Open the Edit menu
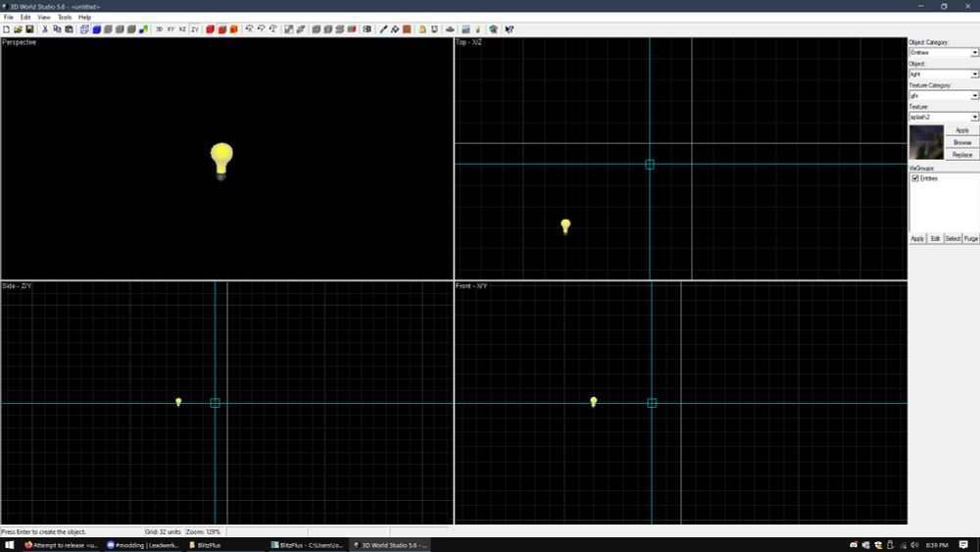 tap(25, 18)
